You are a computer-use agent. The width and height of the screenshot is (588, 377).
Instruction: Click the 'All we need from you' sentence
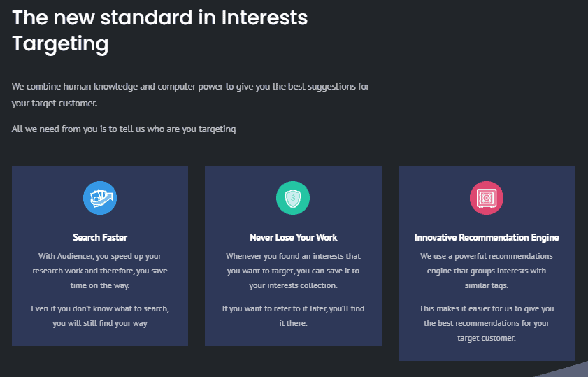124,129
